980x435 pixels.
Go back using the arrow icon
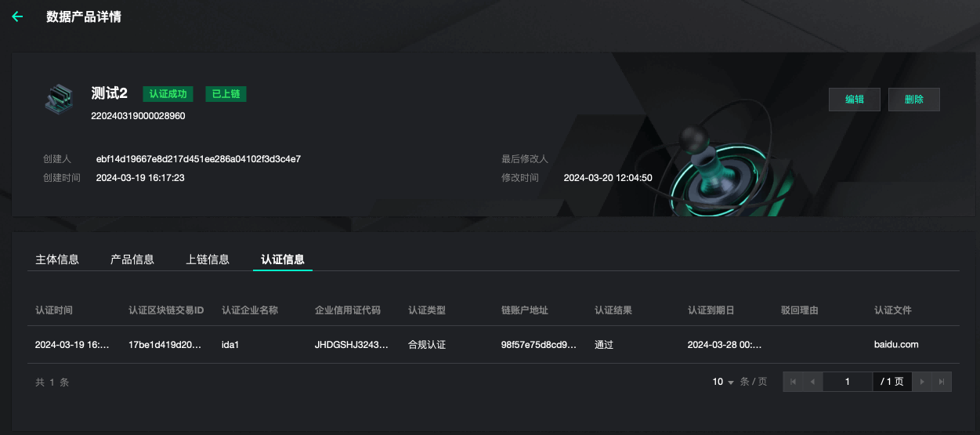click(17, 16)
